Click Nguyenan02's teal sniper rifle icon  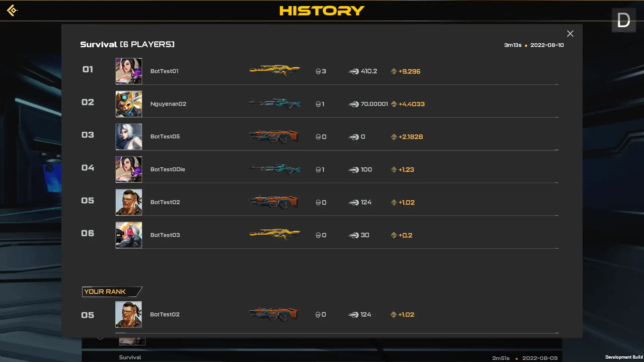tap(274, 104)
